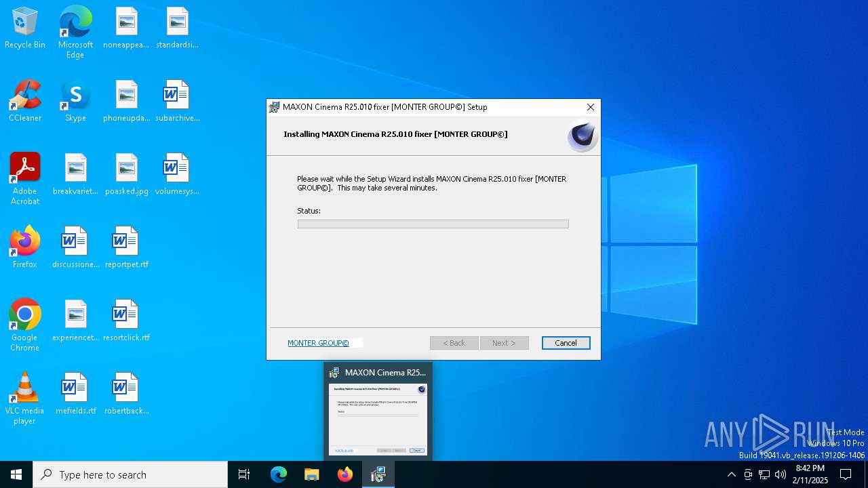The height and width of the screenshot is (488, 868).
Task: Click the installation Status progress bar
Action: [433, 224]
